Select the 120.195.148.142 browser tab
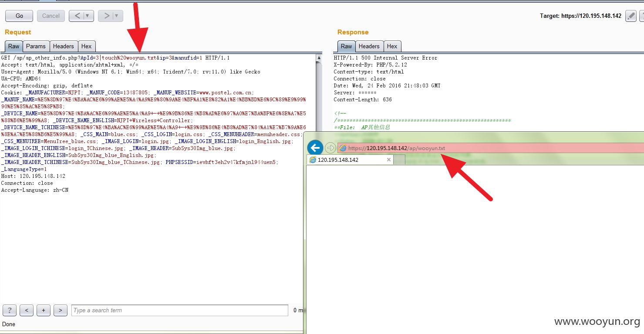Screen dimensions: 644x334 [351, 160]
